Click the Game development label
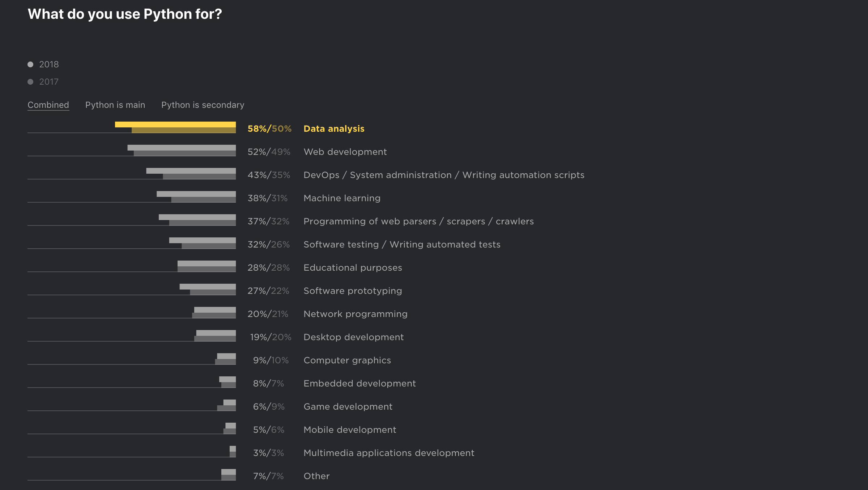The width and height of the screenshot is (868, 490). [348, 407]
